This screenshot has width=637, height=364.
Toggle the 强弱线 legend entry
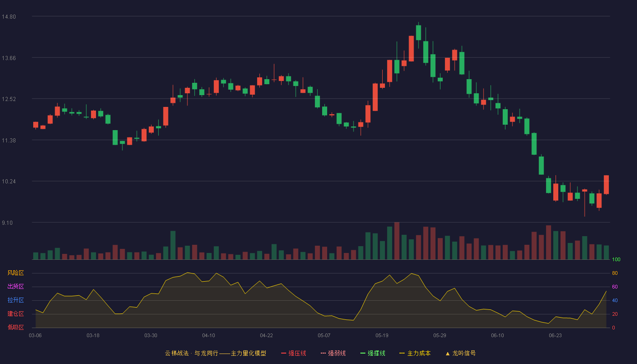[x=333, y=353]
